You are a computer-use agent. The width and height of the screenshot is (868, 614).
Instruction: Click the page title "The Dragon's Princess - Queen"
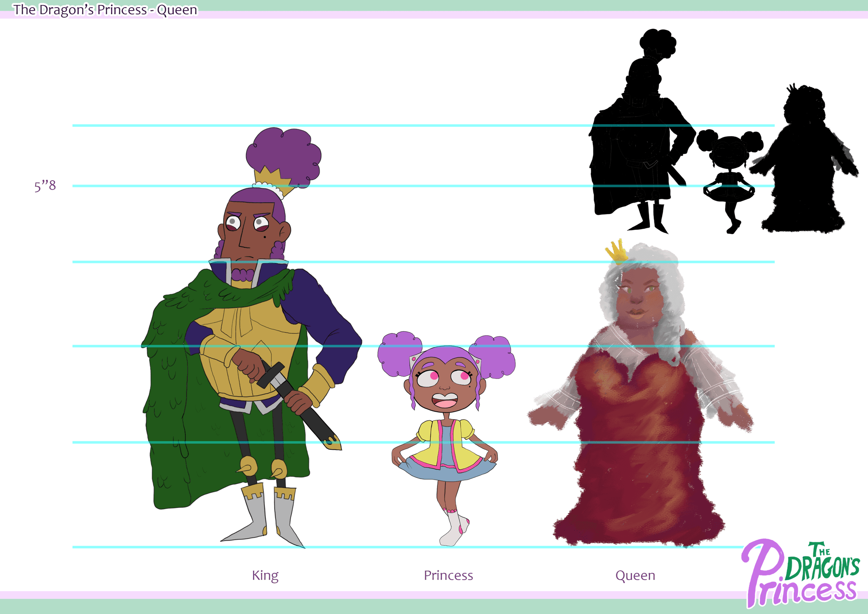[105, 10]
